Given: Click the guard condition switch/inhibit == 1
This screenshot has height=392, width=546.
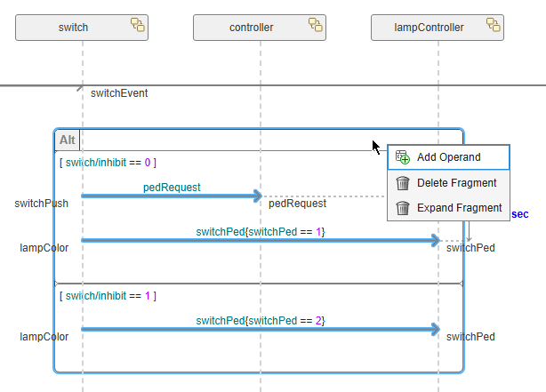Looking at the screenshot, I should click(x=108, y=296).
